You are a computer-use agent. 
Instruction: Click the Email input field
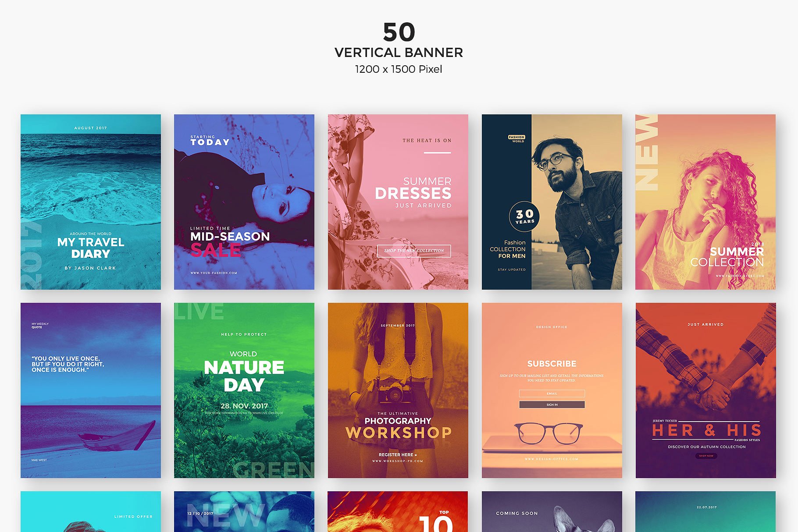point(552,394)
